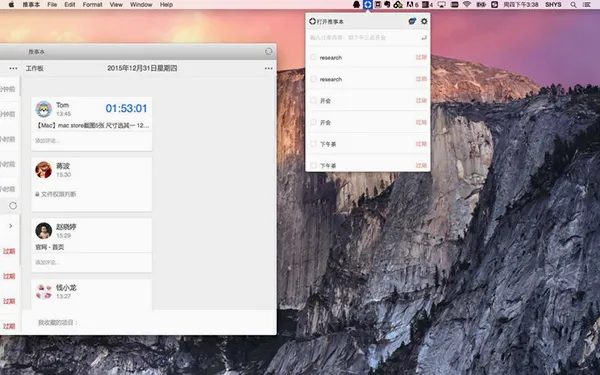Click Tom's cat avatar
The height and width of the screenshot is (375, 600).
pyautogui.click(x=44, y=109)
